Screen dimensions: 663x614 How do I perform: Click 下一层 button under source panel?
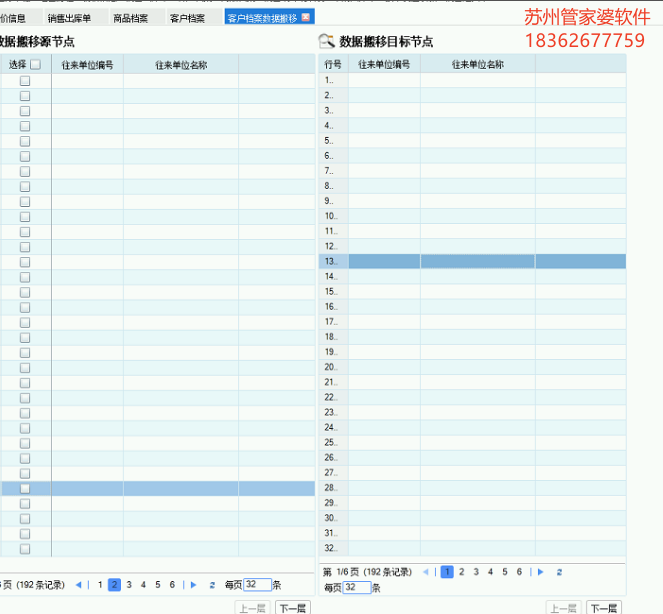293,607
